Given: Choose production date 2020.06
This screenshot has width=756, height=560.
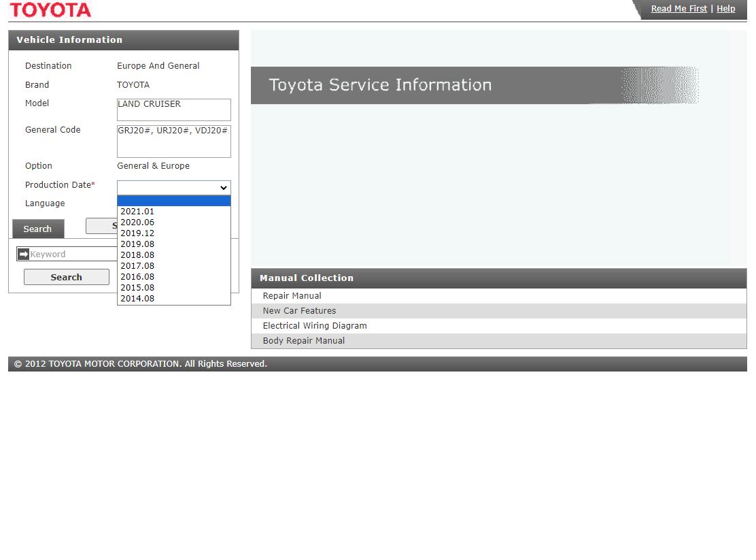Looking at the screenshot, I should point(173,223).
